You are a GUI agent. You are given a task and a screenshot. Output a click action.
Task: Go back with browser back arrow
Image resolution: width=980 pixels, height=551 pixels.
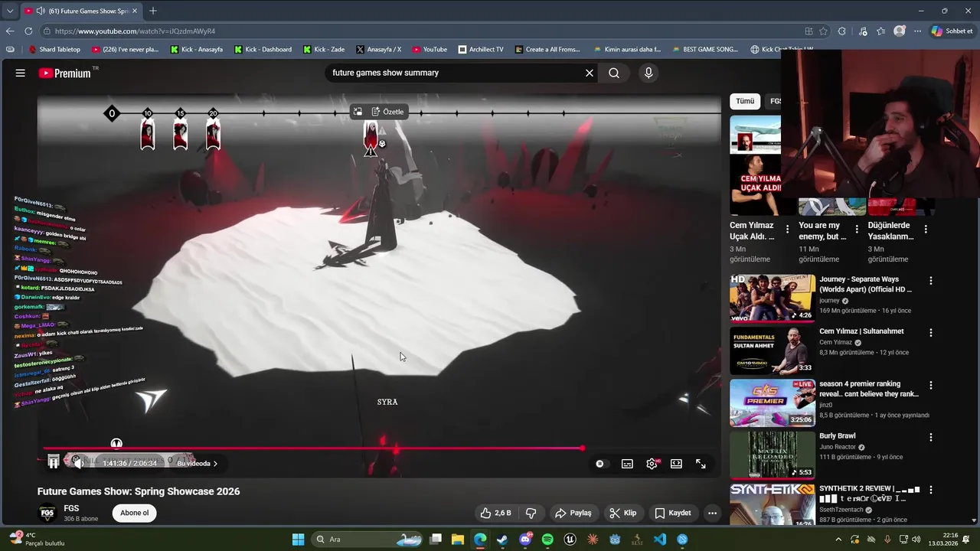tap(10, 31)
